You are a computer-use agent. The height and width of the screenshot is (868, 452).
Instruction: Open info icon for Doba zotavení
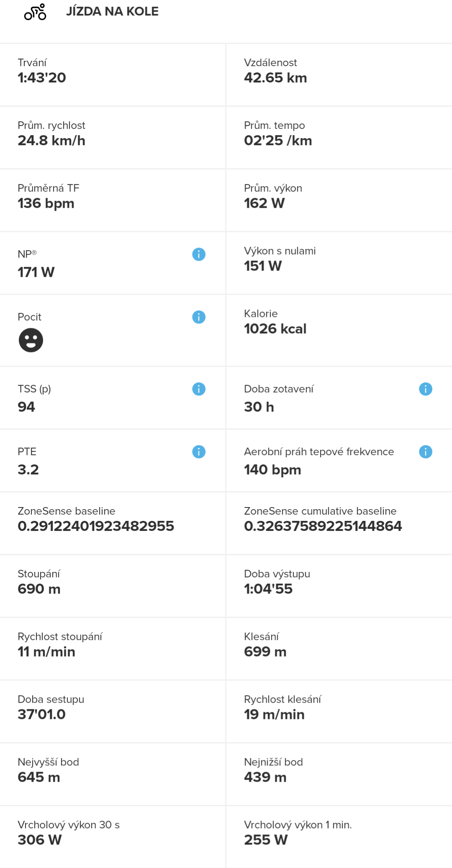click(425, 389)
